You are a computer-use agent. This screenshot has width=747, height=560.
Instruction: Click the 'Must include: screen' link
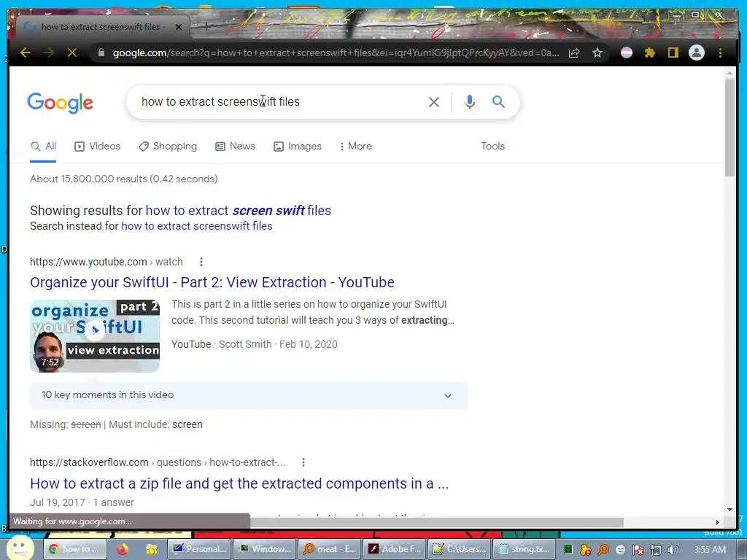pyautogui.click(x=187, y=424)
